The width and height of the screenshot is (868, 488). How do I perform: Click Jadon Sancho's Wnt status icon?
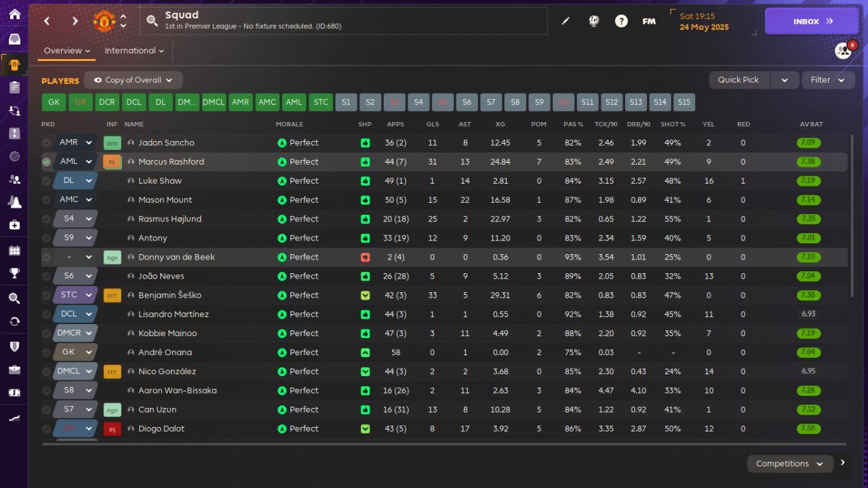(x=112, y=143)
